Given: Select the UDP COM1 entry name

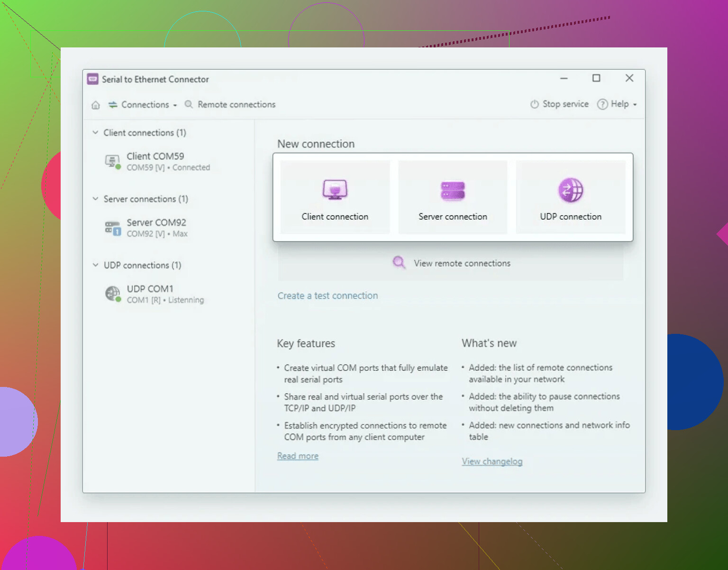Looking at the screenshot, I should [150, 289].
